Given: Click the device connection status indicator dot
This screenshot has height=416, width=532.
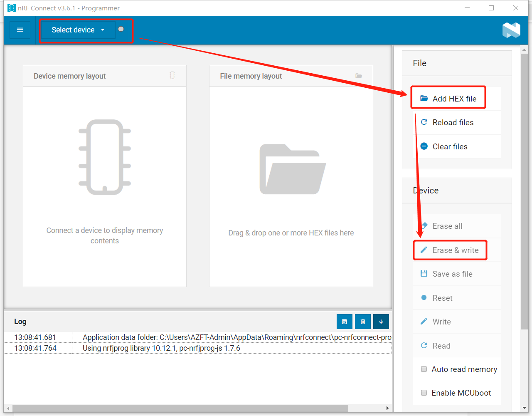Looking at the screenshot, I should point(121,29).
